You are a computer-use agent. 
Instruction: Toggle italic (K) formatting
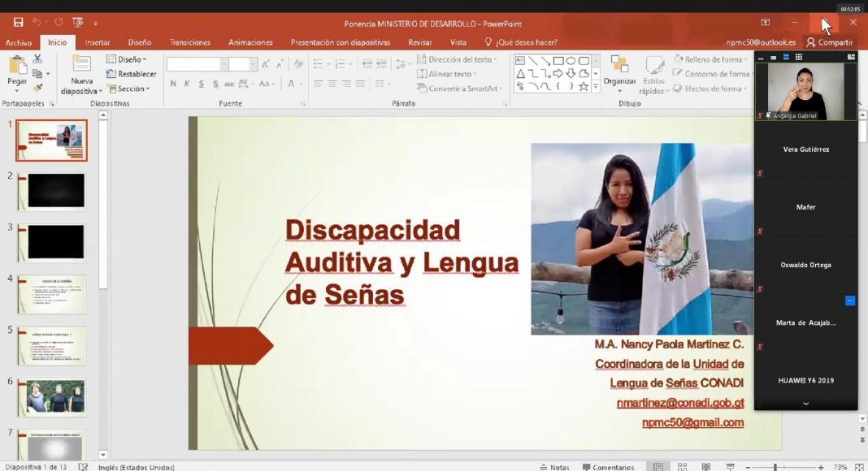[x=186, y=84]
